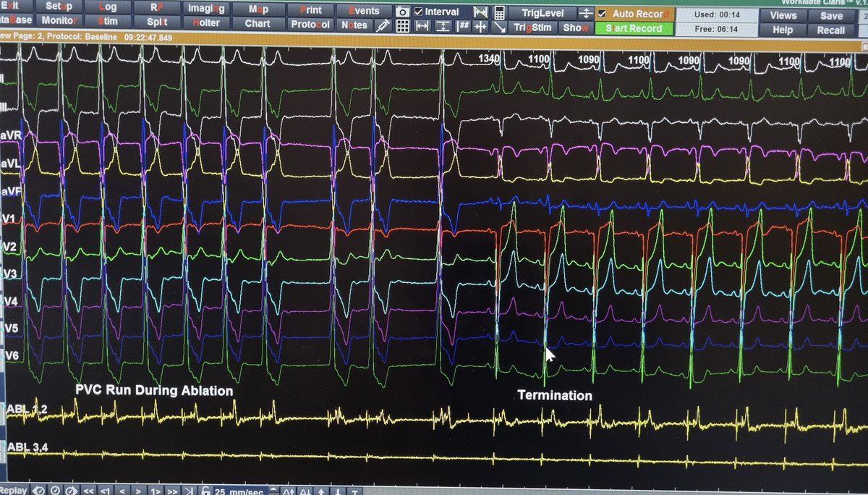Open the Events menu
868x495 pixels.
364,11
